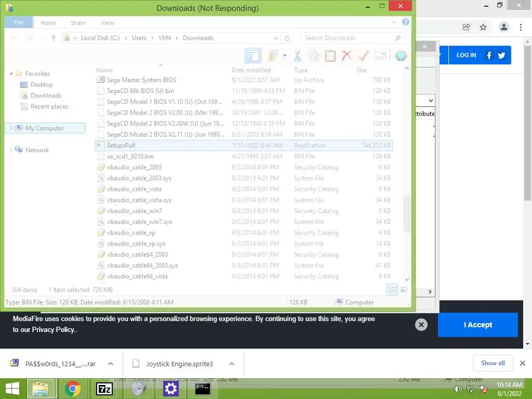Select VM4 in the address breadcrumb

(165, 38)
